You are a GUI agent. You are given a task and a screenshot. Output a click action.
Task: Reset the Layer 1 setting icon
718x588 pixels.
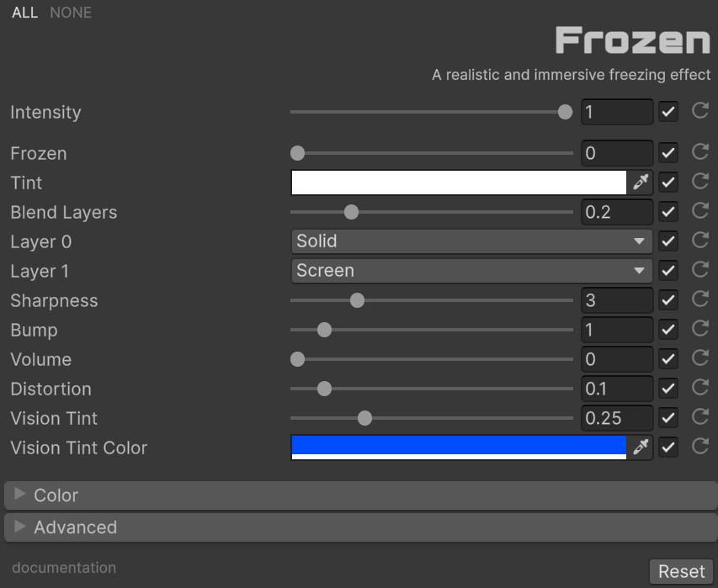pyautogui.click(x=699, y=270)
